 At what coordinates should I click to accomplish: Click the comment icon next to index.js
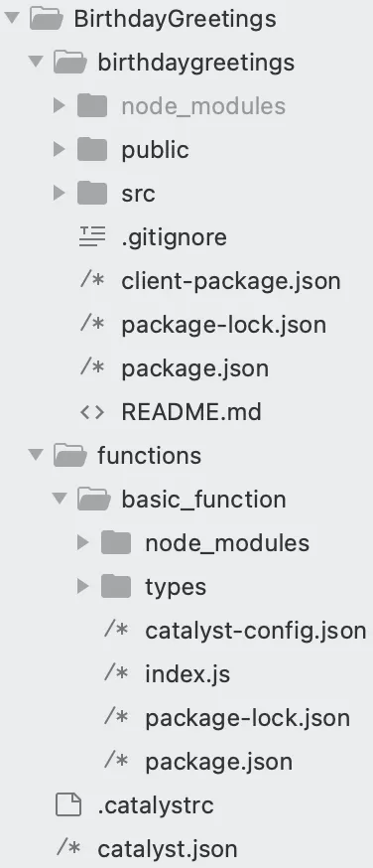116,673
